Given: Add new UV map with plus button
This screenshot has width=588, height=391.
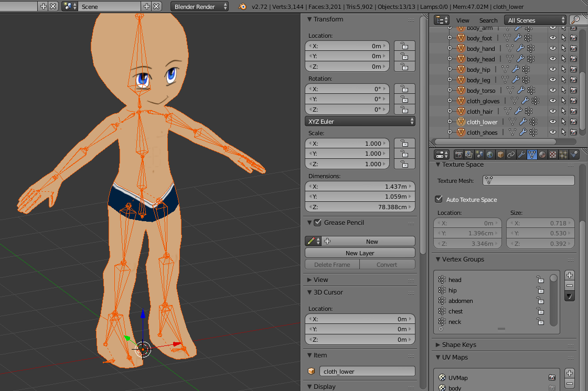Looking at the screenshot, I should [x=570, y=373].
